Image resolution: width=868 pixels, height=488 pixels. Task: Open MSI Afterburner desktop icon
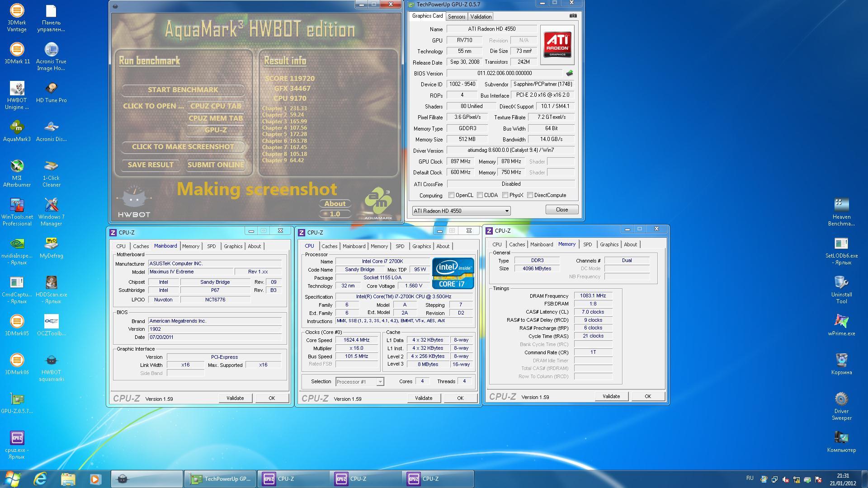[x=17, y=173]
